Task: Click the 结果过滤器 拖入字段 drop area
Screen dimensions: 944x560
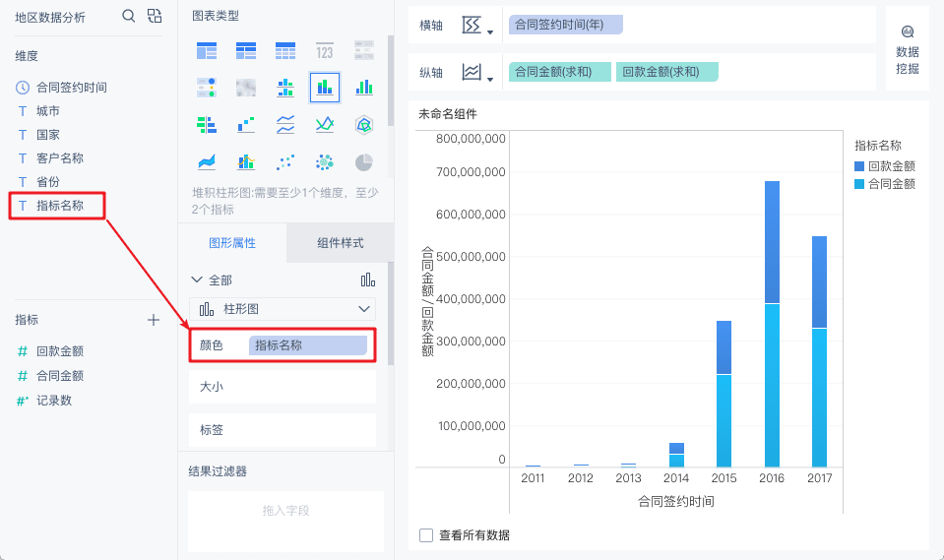Action: (285, 521)
